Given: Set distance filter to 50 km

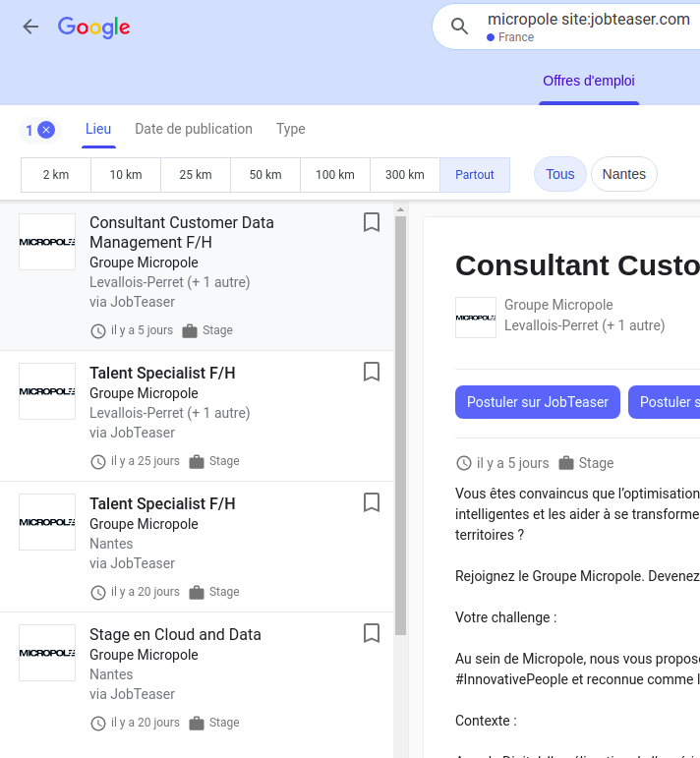Looking at the screenshot, I should click(265, 175).
